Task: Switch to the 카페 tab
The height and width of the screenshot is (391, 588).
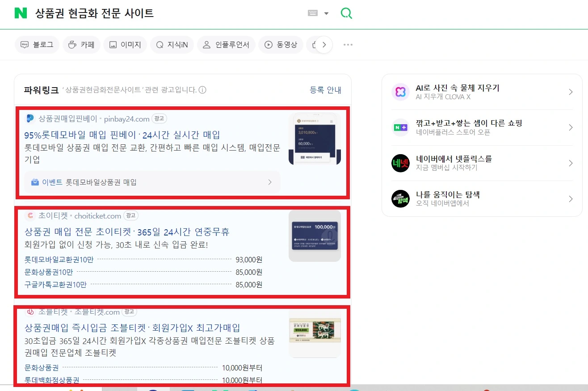Action: [x=81, y=45]
